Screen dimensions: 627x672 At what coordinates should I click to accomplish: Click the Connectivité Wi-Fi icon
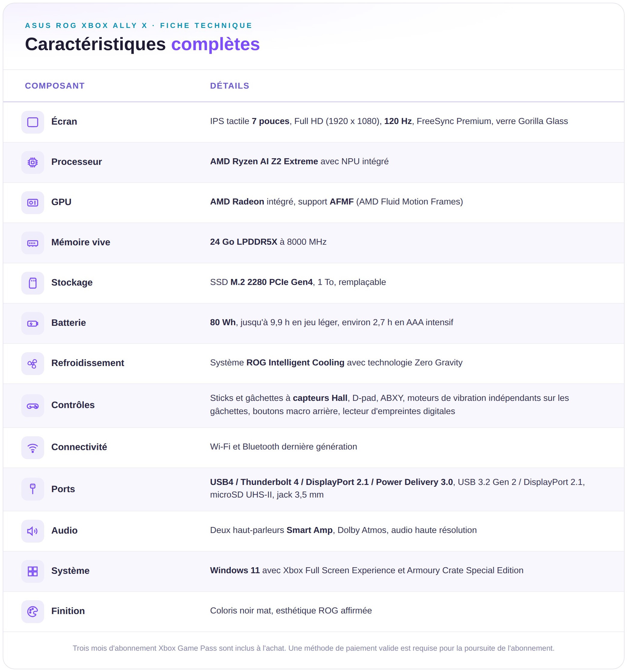[x=33, y=447]
